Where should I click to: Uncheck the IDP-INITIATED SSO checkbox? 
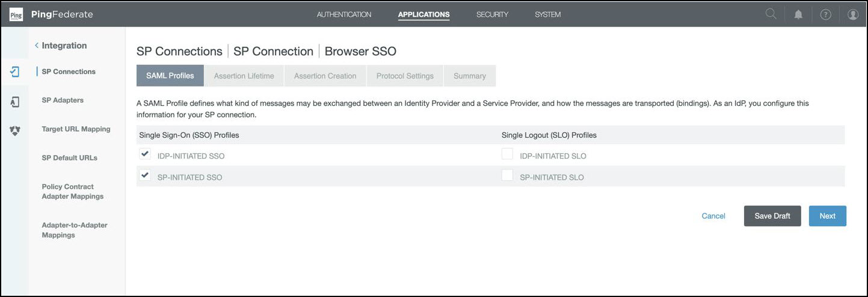145,154
